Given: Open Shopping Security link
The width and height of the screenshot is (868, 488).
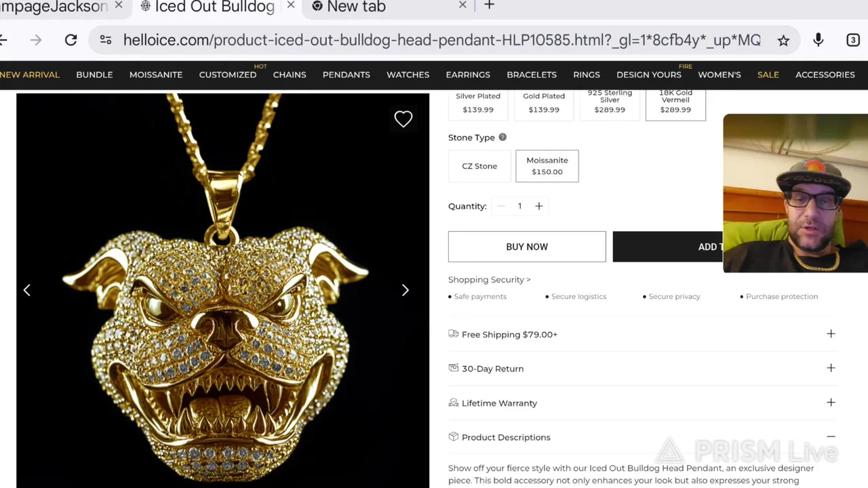Looking at the screenshot, I should [490, 279].
